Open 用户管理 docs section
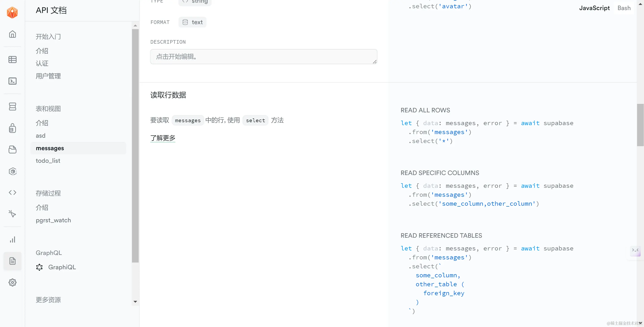The width and height of the screenshot is (644, 327). click(48, 76)
